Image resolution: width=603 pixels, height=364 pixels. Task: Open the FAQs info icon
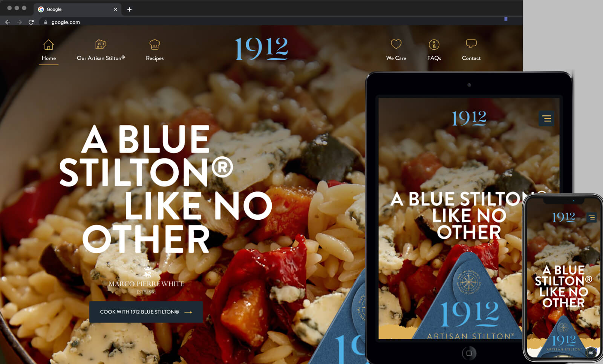(x=434, y=44)
